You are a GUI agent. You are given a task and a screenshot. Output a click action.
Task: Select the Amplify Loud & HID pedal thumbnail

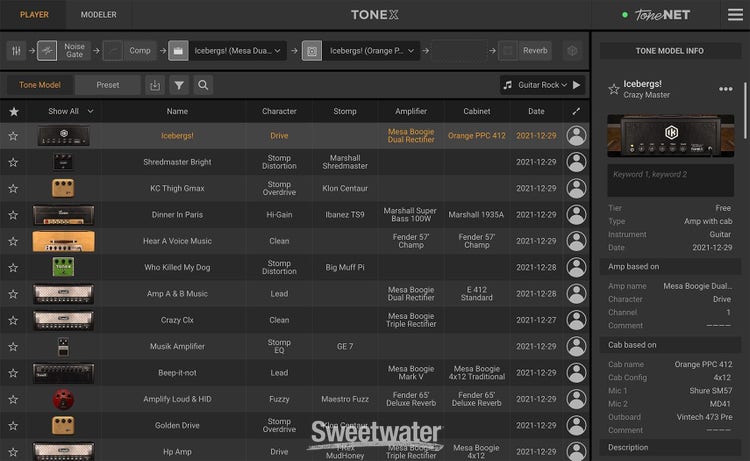tap(63, 399)
